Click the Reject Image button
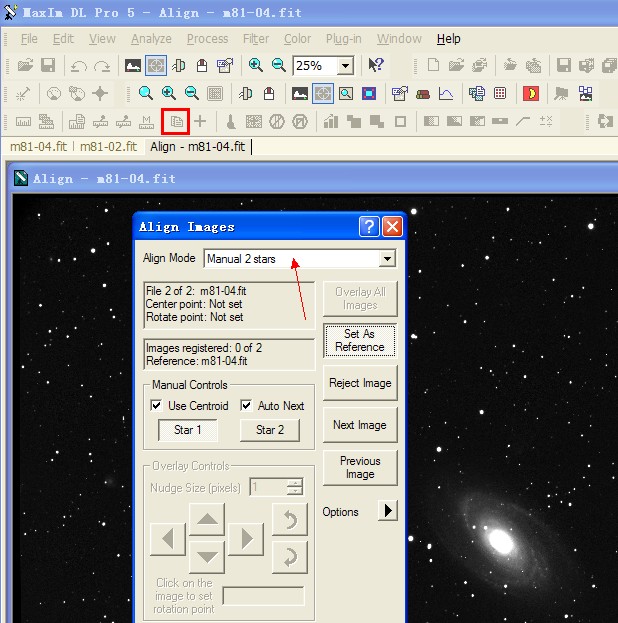 click(360, 383)
